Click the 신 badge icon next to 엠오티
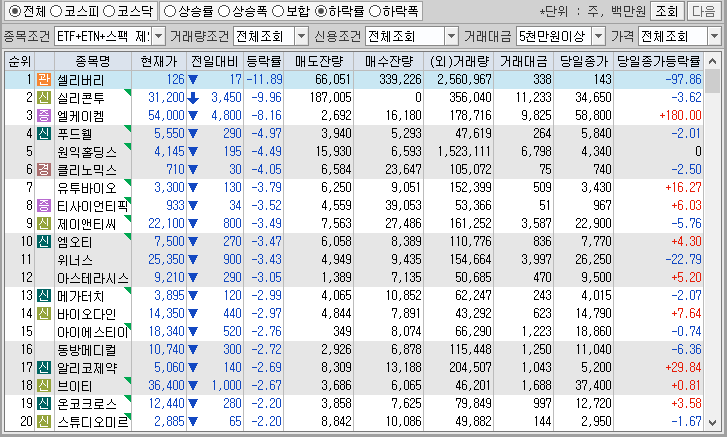 click(x=44, y=241)
